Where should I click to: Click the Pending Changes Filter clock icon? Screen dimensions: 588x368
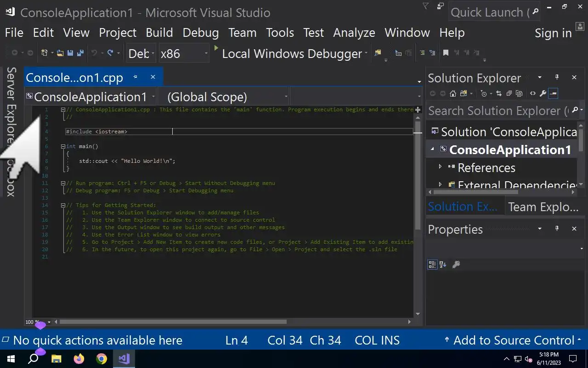484,93
